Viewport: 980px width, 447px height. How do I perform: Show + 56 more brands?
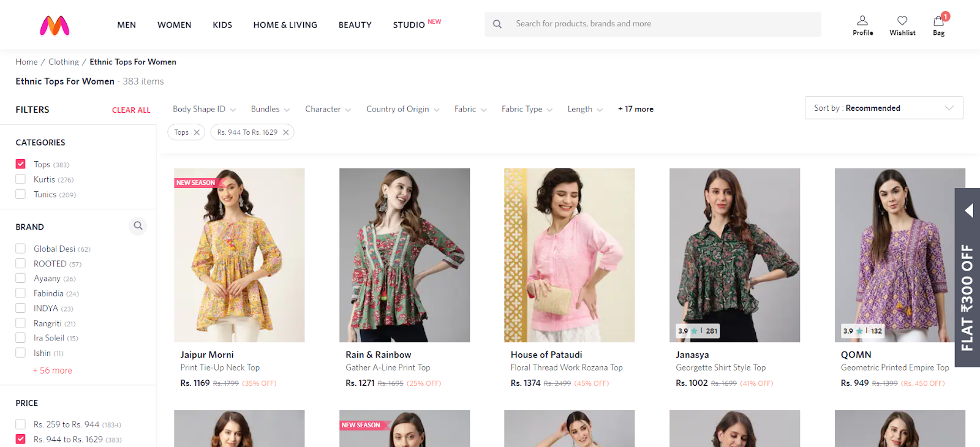pos(53,370)
